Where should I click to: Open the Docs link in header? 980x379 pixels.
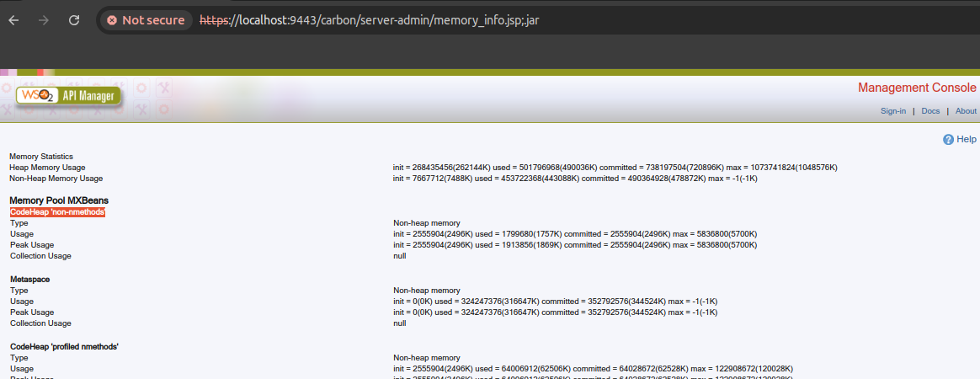coord(930,111)
